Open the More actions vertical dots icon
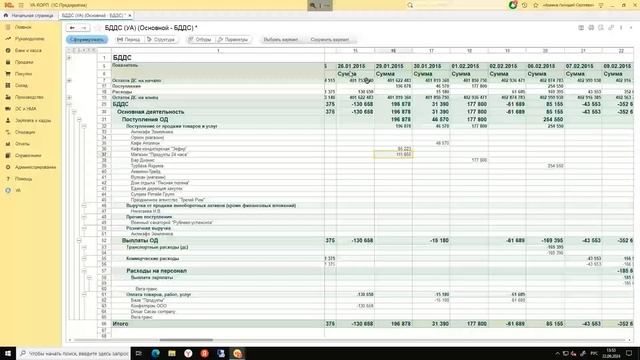This screenshot has height=360, width=640. pyautogui.click(x=621, y=28)
